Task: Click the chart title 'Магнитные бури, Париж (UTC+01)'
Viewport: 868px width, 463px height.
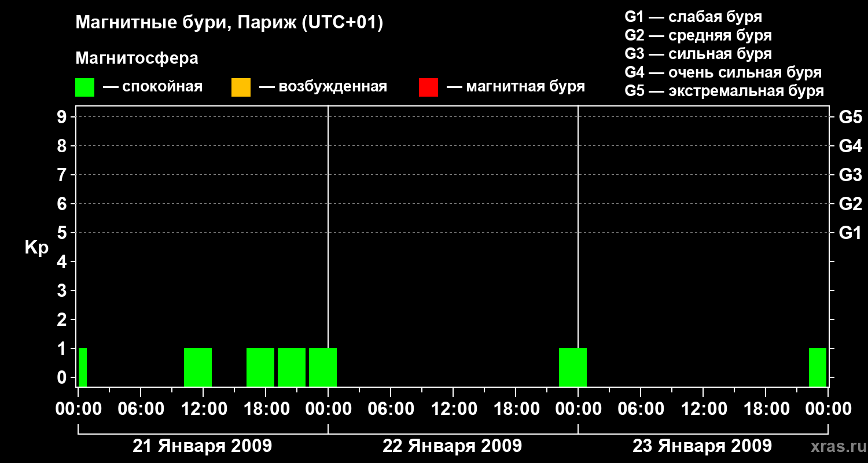Action: pyautogui.click(x=229, y=23)
